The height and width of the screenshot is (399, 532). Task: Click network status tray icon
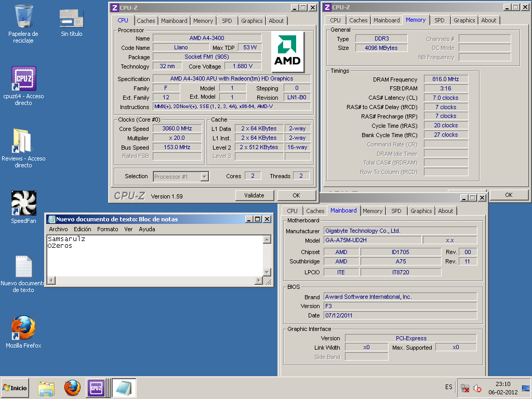(x=465, y=388)
